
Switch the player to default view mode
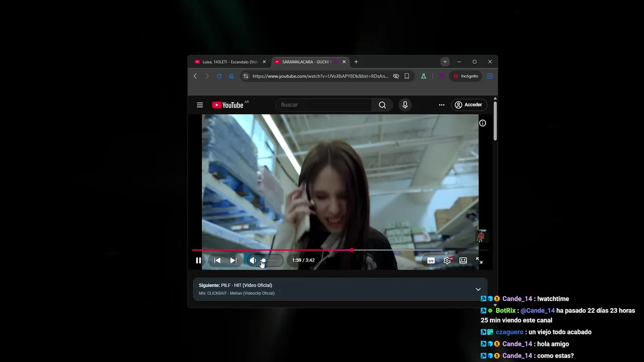463,260
